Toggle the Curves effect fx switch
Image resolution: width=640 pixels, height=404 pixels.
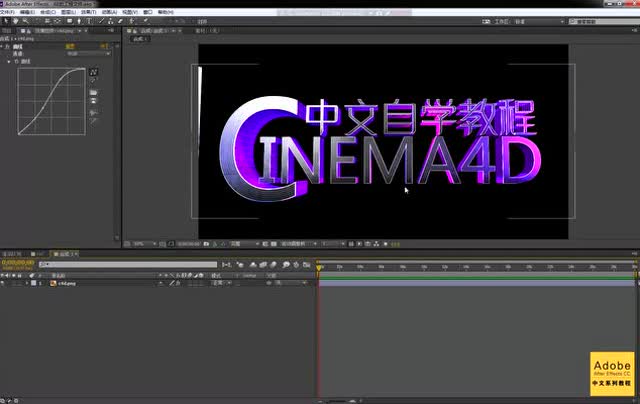pyautogui.click(x=7, y=47)
